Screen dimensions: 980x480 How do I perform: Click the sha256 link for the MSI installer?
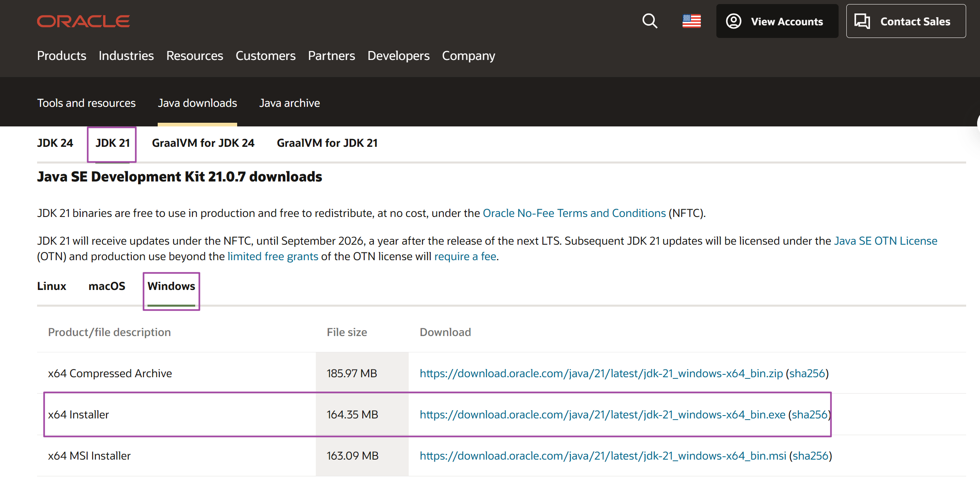[810, 456]
